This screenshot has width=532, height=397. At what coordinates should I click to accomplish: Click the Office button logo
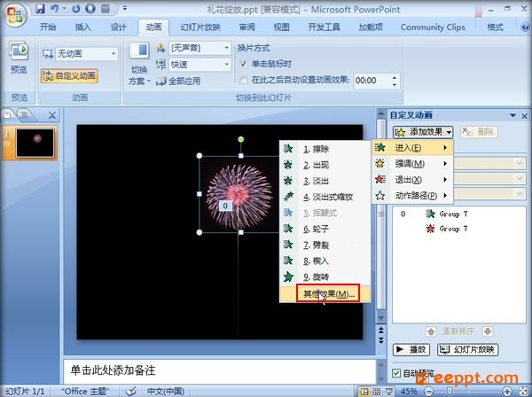click(x=14, y=14)
